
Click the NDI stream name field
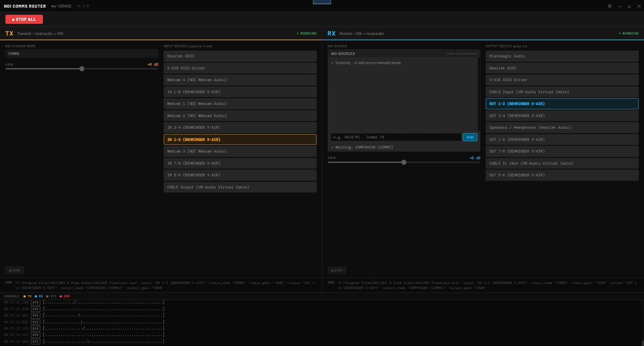click(x=82, y=54)
